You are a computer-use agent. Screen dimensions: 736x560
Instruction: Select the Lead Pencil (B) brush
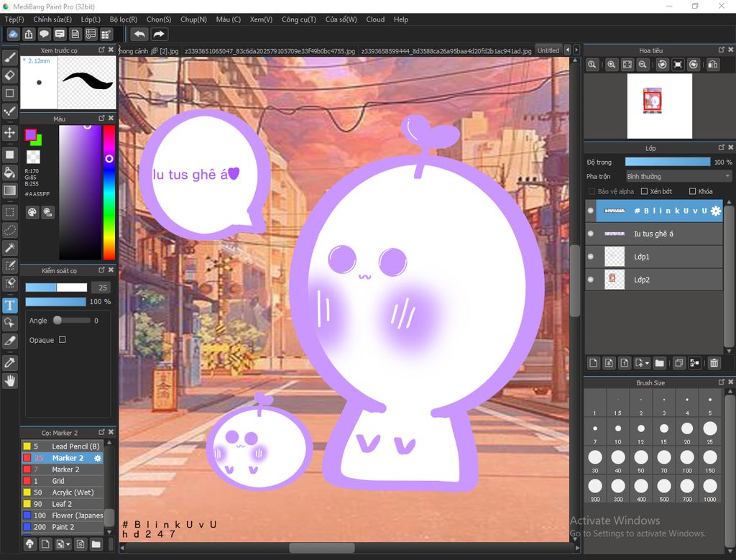pos(63,446)
